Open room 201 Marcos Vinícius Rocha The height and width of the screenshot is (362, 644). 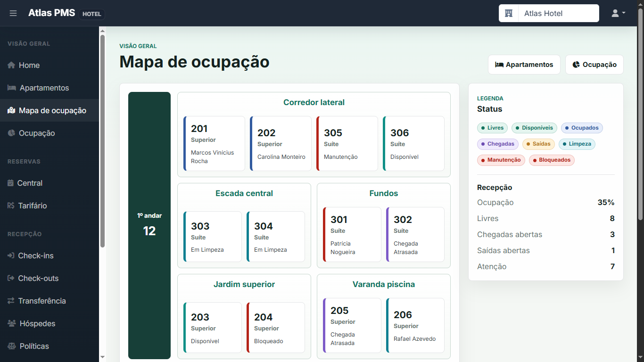click(x=214, y=143)
